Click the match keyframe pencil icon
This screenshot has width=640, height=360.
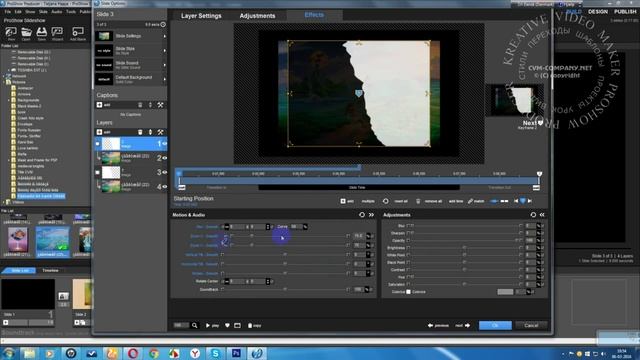[x=470, y=201]
